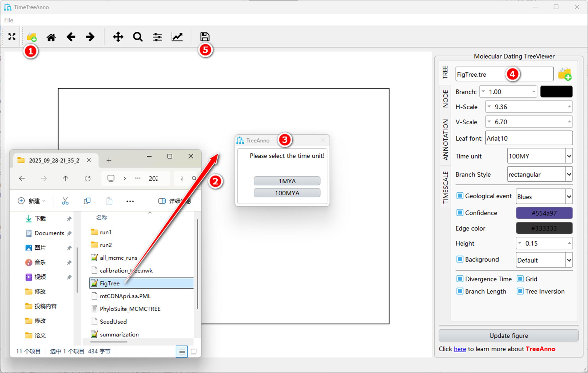Image resolution: width=588 pixels, height=373 pixels.
Task: Open the axes edit chart icon
Action: click(x=177, y=37)
